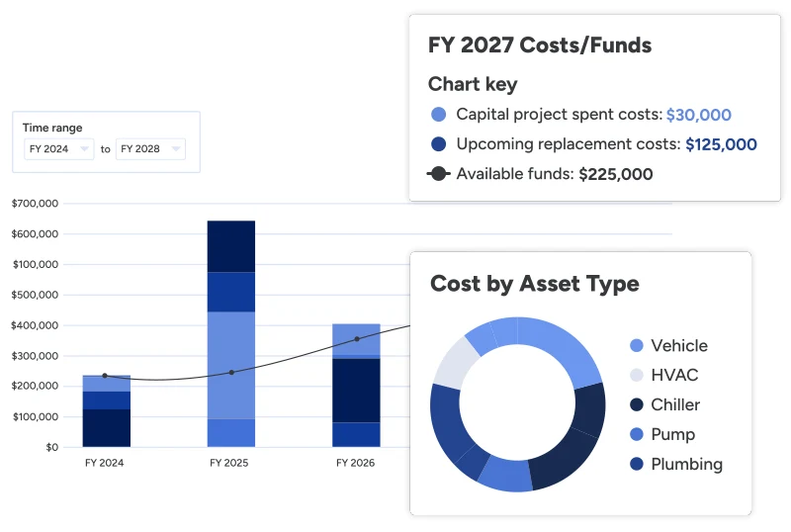The image size is (791, 532).
Task: Click the FY 2025 available funds line point
Action: [231, 373]
